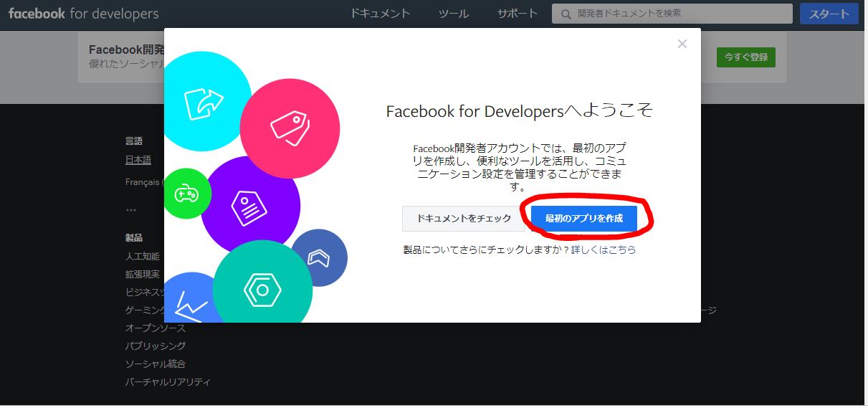Click the purple document tag circle icon

coord(250,207)
